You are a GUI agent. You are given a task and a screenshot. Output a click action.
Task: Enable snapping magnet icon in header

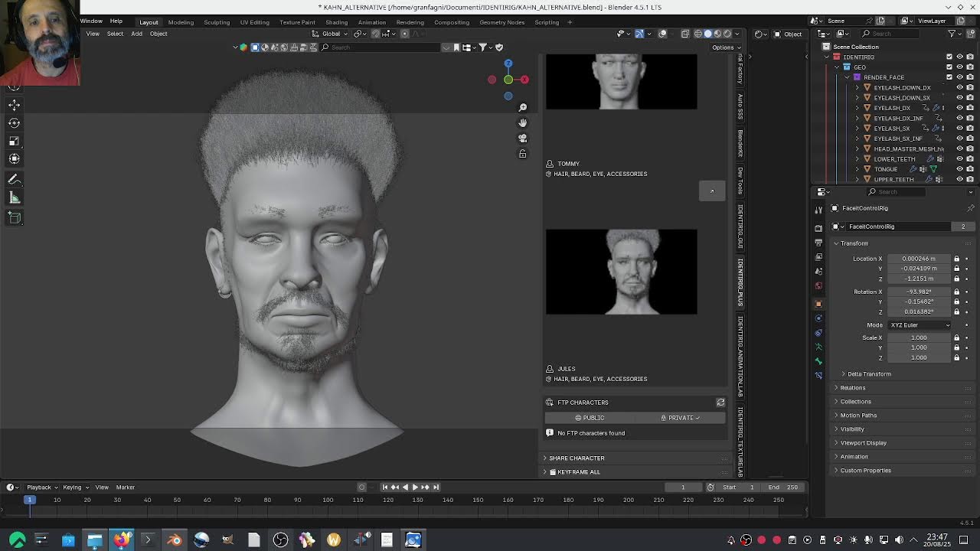(x=375, y=34)
